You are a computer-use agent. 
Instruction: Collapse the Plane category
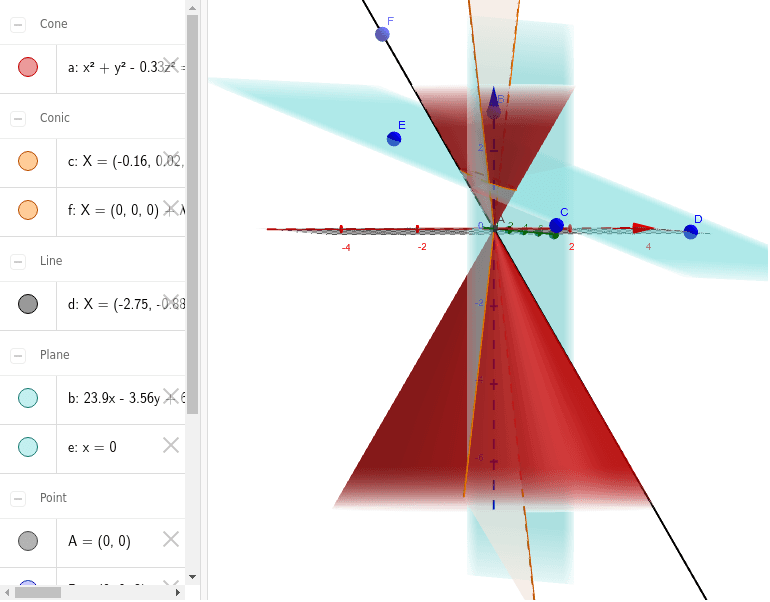(18, 355)
